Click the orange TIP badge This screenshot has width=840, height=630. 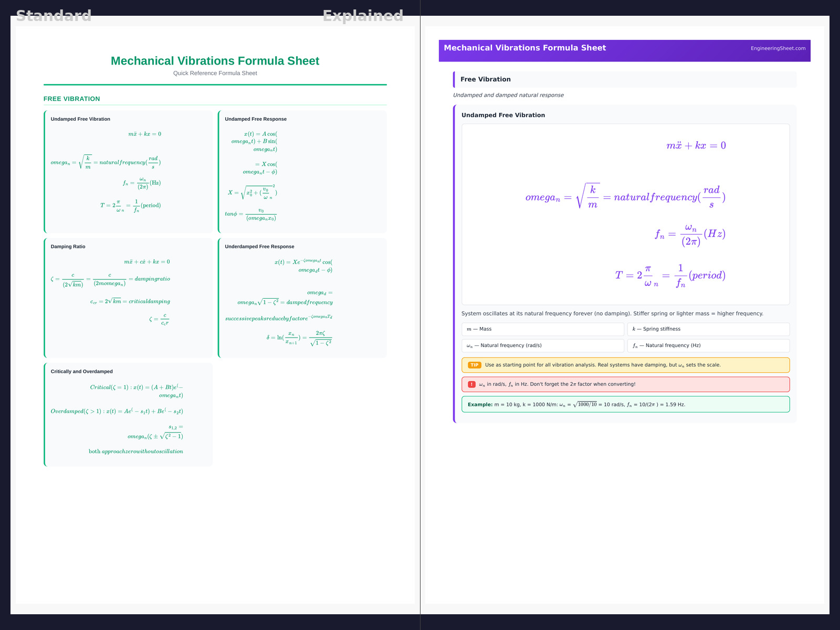tap(474, 365)
